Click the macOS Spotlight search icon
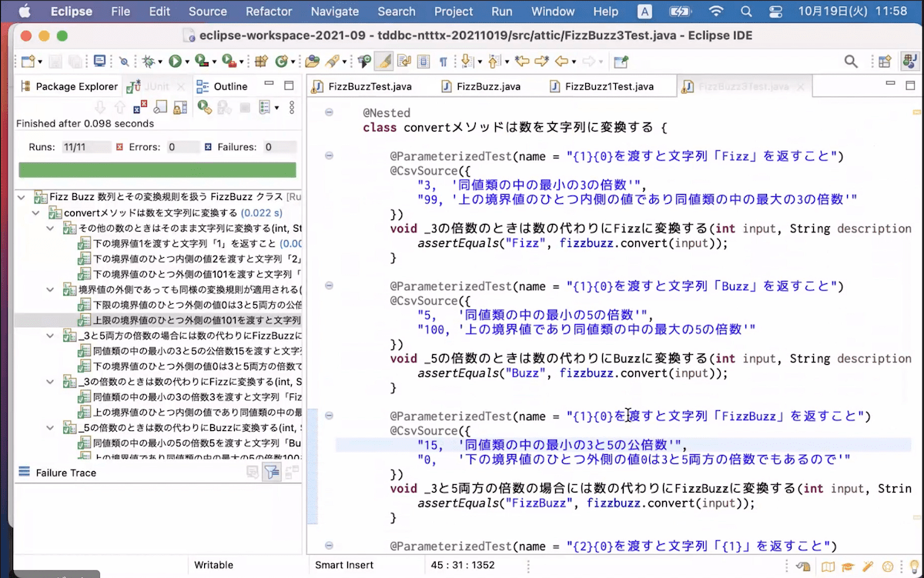This screenshot has height=578, width=924. coord(745,12)
